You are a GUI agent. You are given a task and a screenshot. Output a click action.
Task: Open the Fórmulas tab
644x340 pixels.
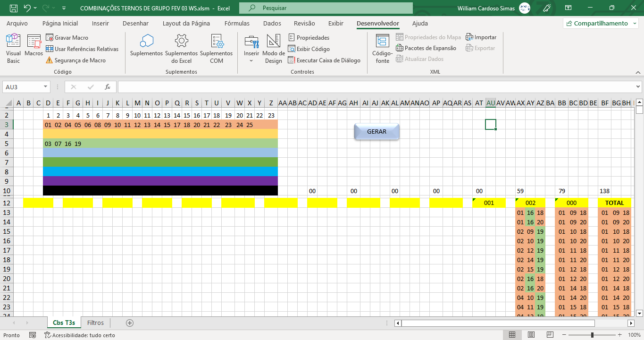[237, 23]
